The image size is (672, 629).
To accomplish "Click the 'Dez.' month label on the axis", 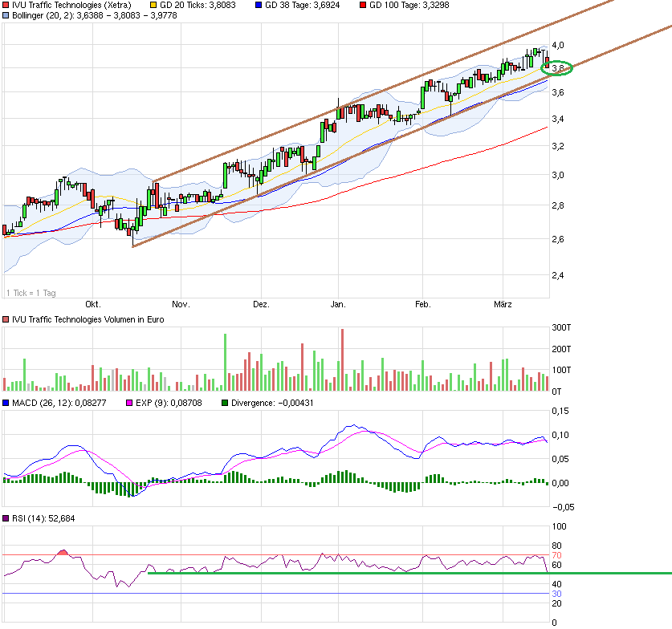I will (x=261, y=304).
